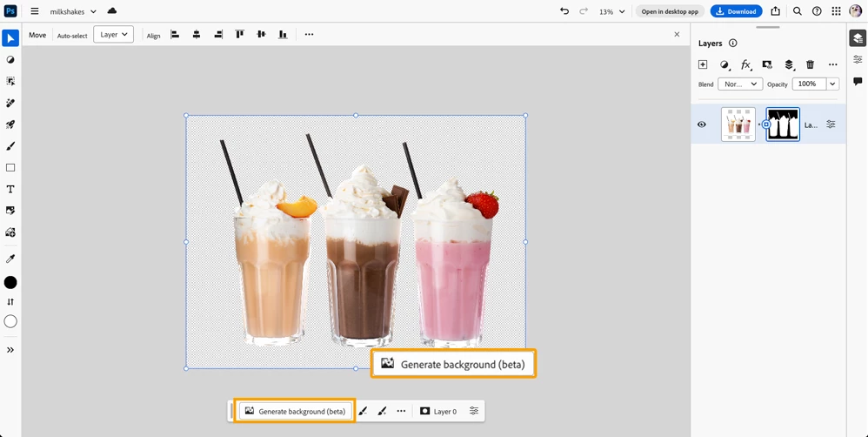This screenshot has height=437, width=868.
Task: Add an adjustment layer in Layers panel
Action: 724,64
